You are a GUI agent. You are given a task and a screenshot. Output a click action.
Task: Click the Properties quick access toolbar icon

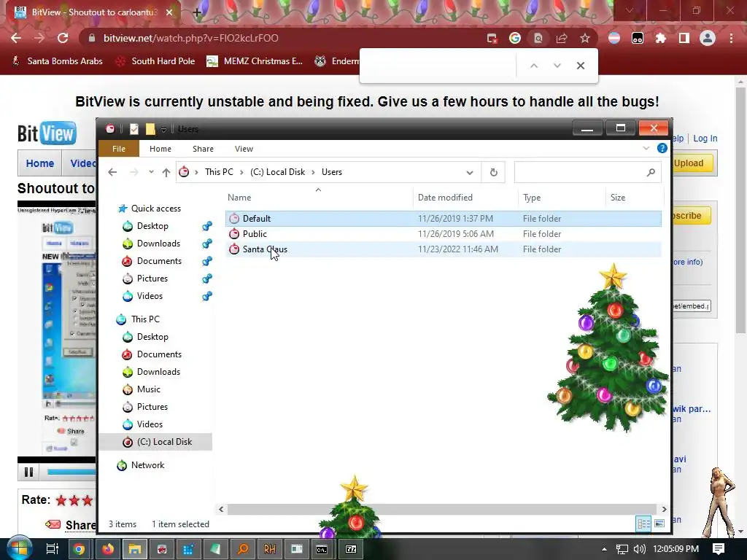pyautogui.click(x=134, y=129)
